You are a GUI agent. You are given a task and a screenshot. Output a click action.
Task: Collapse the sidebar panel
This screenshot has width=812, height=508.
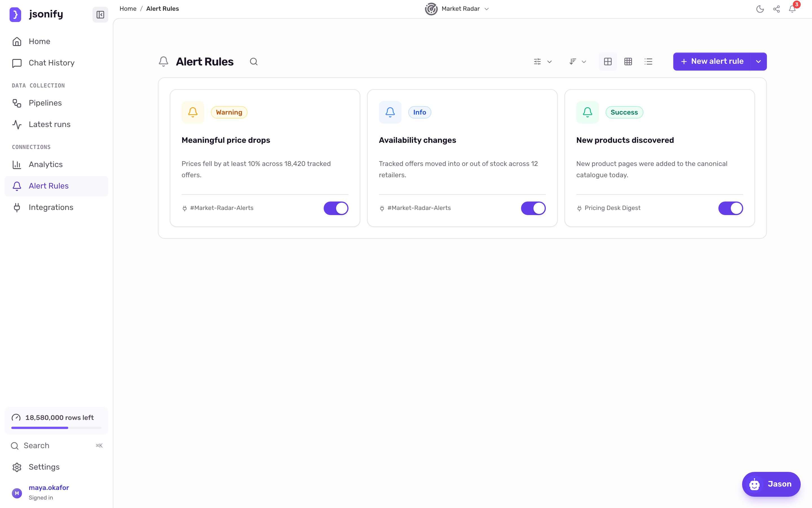pos(100,14)
